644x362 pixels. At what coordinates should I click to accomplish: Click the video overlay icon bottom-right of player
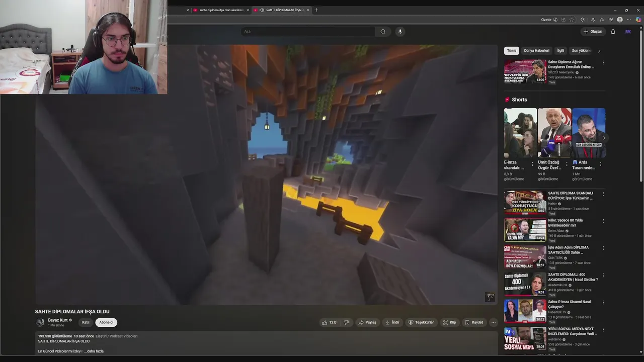coord(490,297)
